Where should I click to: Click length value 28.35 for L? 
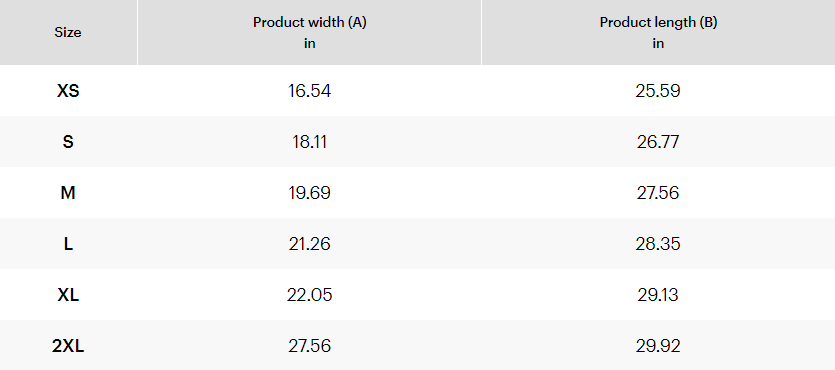[658, 244]
